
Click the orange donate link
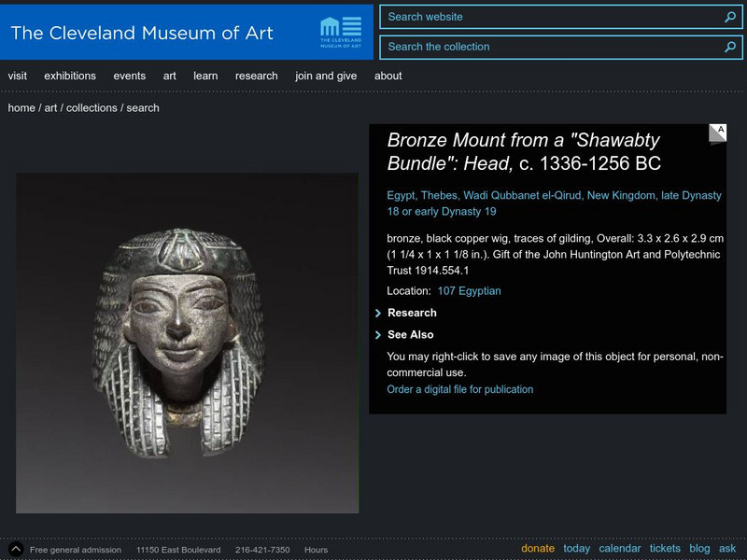click(538, 549)
